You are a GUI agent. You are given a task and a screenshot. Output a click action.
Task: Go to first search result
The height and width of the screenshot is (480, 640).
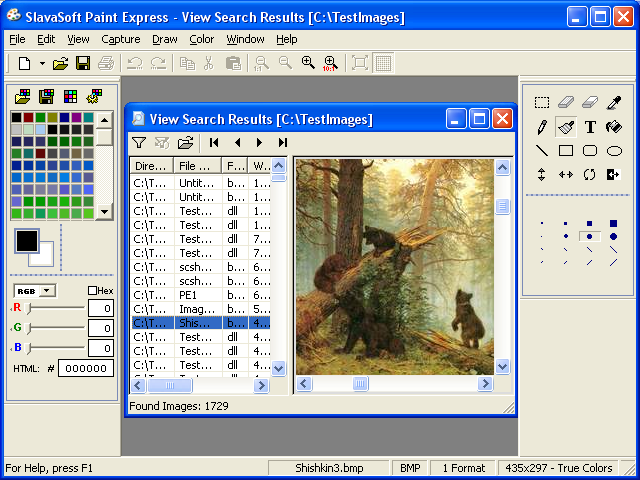coord(214,142)
